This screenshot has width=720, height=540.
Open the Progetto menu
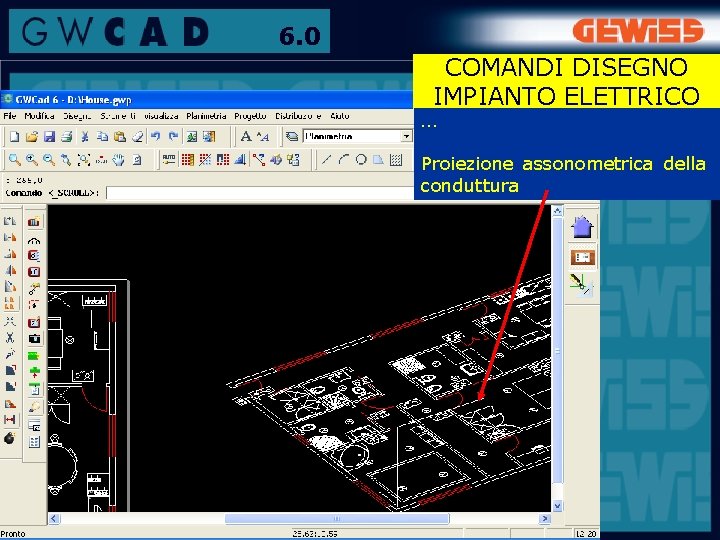coord(250,116)
